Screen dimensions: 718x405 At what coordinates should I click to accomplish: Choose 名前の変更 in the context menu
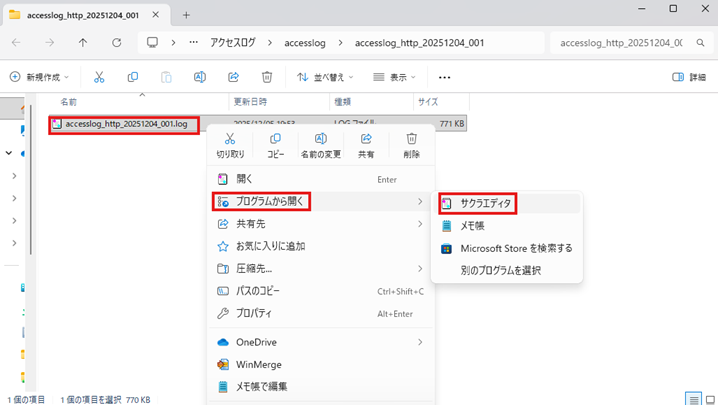pyautogui.click(x=321, y=145)
